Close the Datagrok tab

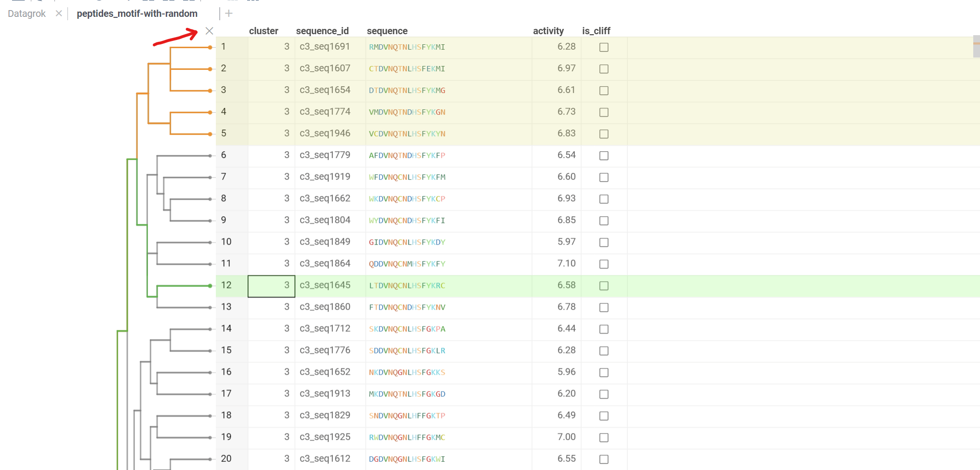pyautogui.click(x=59, y=13)
